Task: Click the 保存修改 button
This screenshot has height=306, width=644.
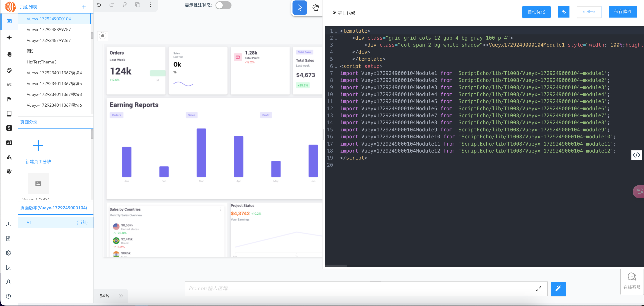Action: (623, 12)
